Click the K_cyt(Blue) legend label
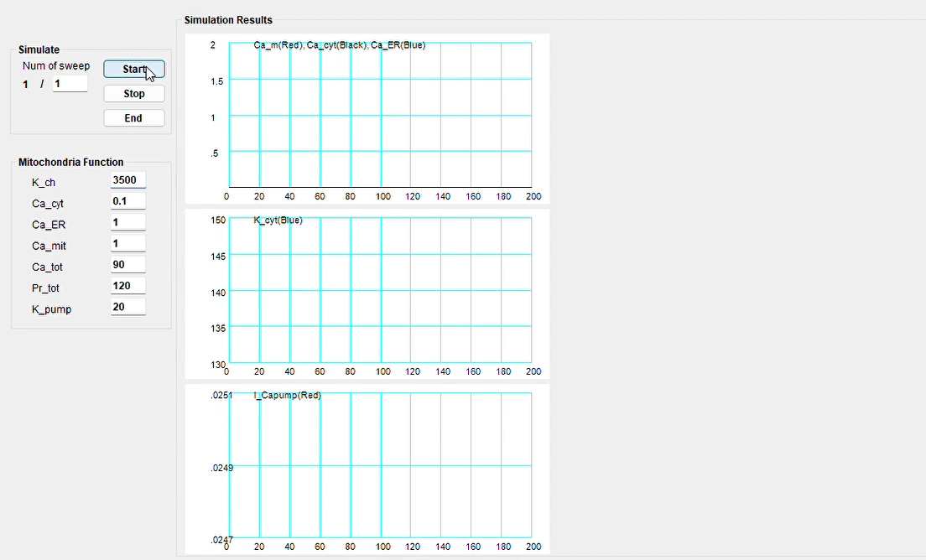 278,220
